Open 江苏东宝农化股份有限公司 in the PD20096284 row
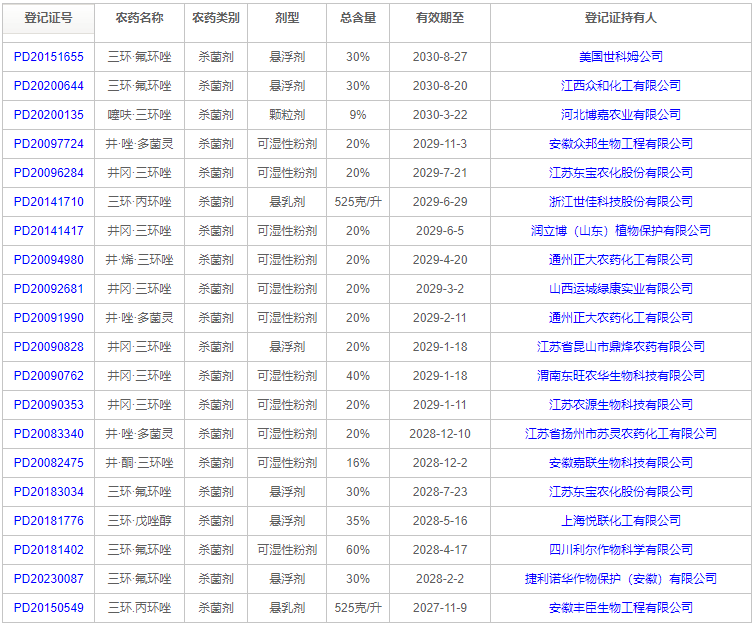This screenshot has height=625, width=754. tap(621, 173)
